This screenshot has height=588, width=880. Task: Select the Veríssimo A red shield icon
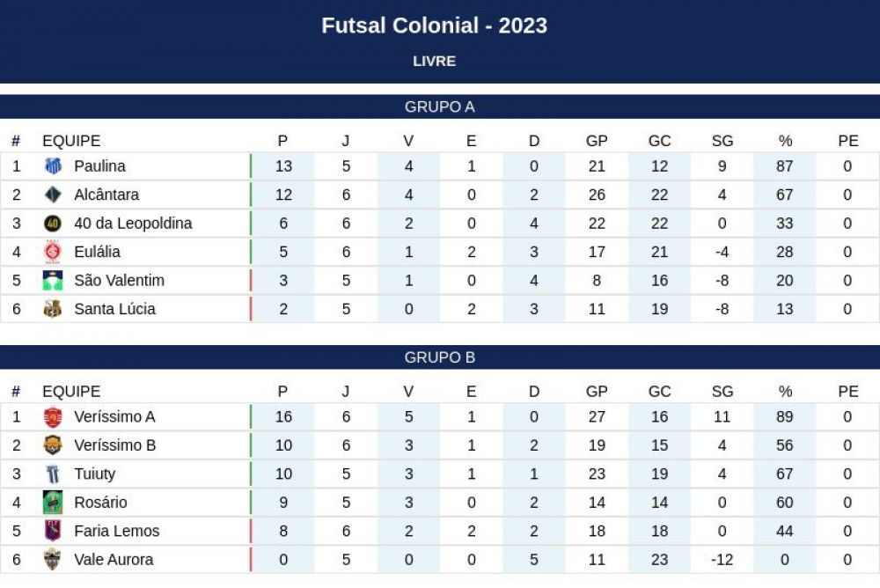coord(53,417)
